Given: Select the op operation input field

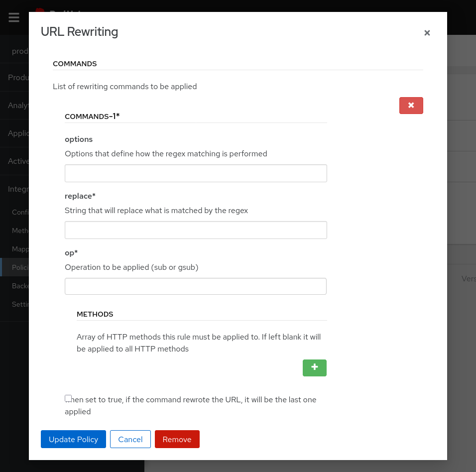Looking at the screenshot, I should (x=196, y=286).
